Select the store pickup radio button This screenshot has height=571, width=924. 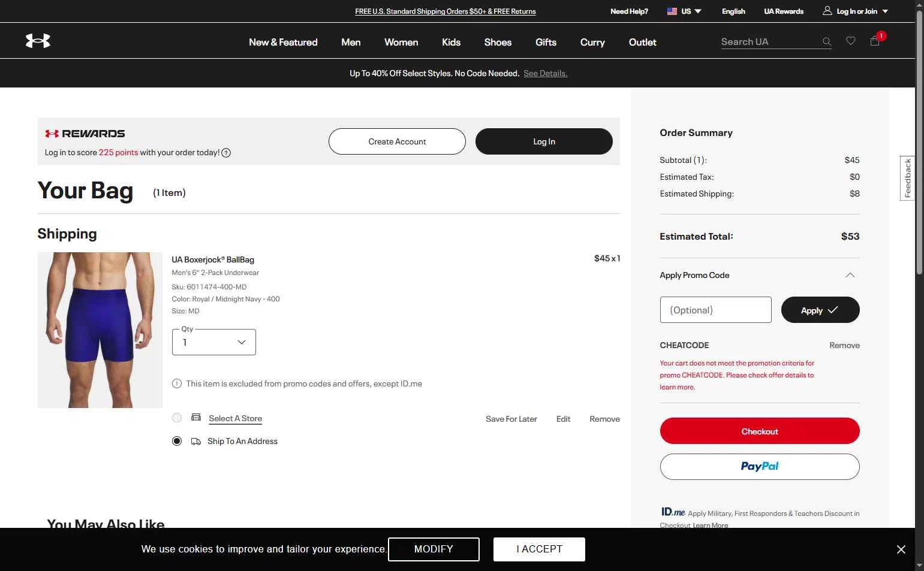coord(177,418)
